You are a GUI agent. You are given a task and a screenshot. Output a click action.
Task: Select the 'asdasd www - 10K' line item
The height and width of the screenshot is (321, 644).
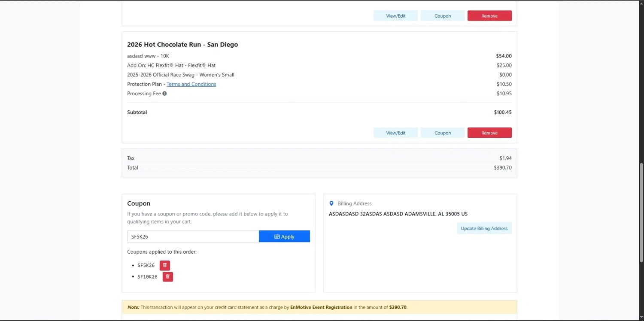coord(148,56)
